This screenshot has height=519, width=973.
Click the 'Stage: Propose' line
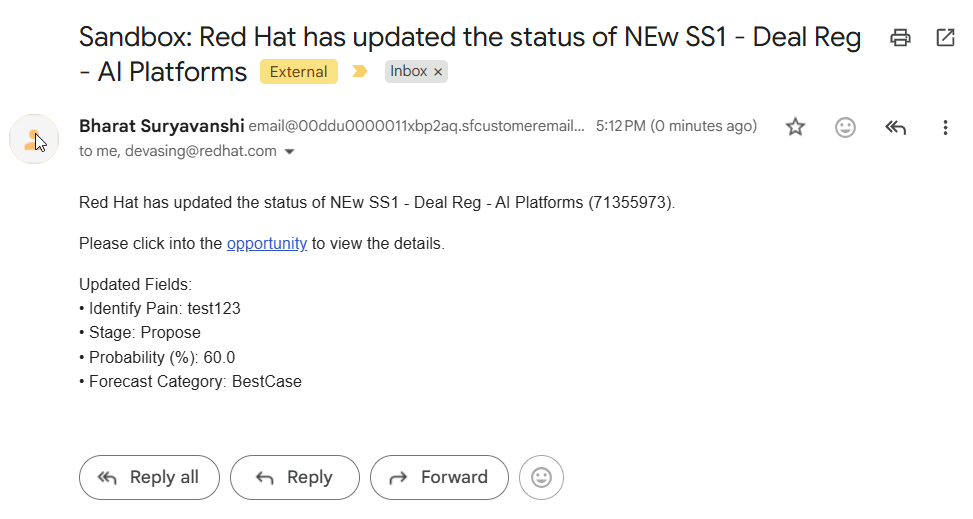[x=140, y=333]
